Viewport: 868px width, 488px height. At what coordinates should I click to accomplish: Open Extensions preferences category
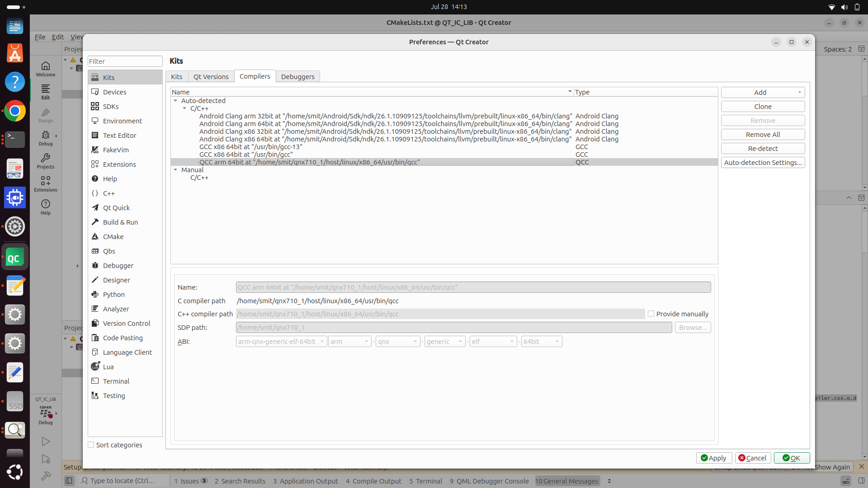pyautogui.click(x=125, y=164)
